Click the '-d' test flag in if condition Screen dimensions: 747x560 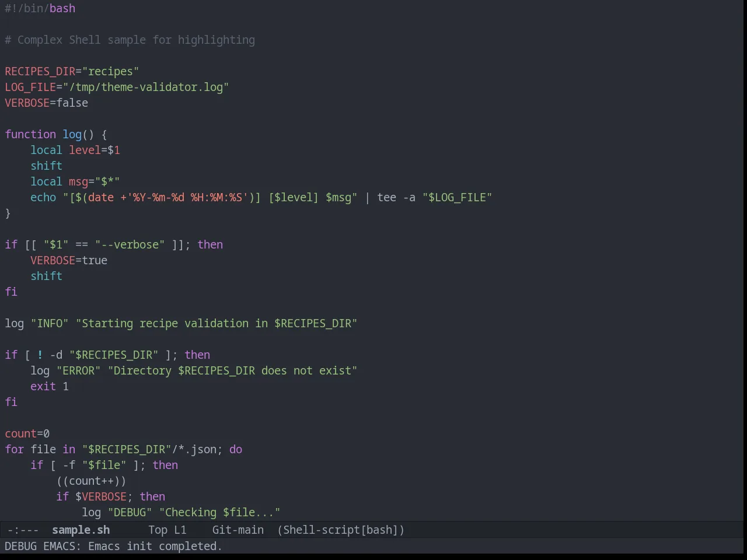click(x=56, y=355)
